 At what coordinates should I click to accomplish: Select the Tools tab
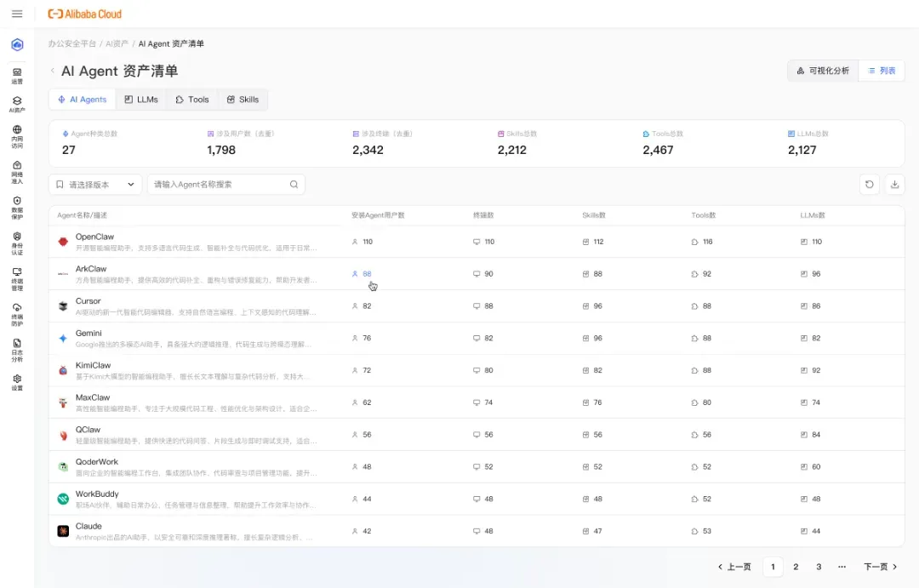[192, 100]
